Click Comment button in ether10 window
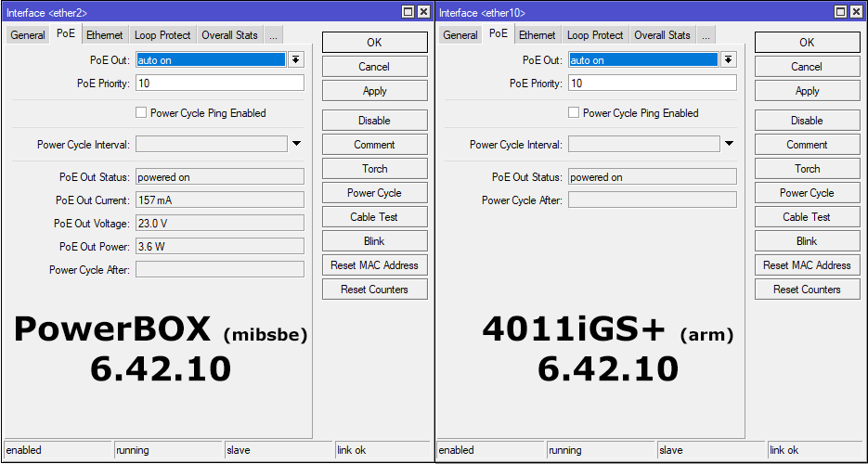The image size is (868, 464). click(x=807, y=145)
